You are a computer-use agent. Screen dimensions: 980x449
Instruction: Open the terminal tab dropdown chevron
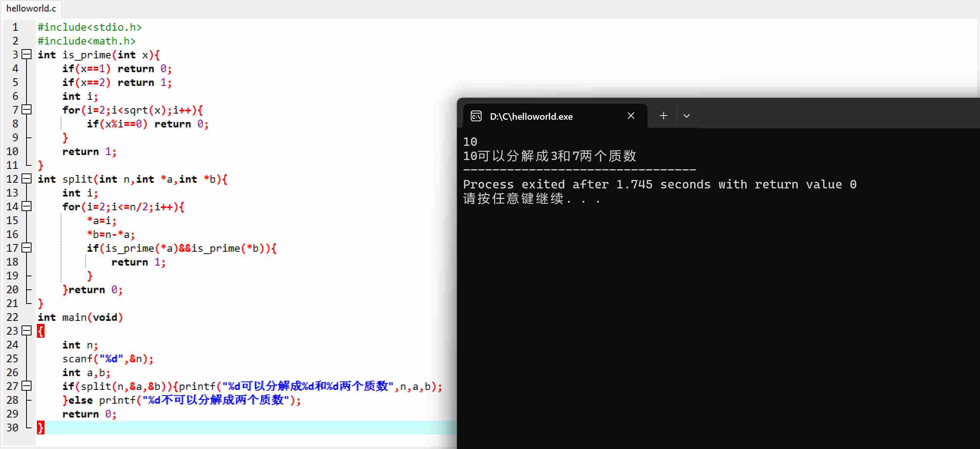tap(686, 116)
